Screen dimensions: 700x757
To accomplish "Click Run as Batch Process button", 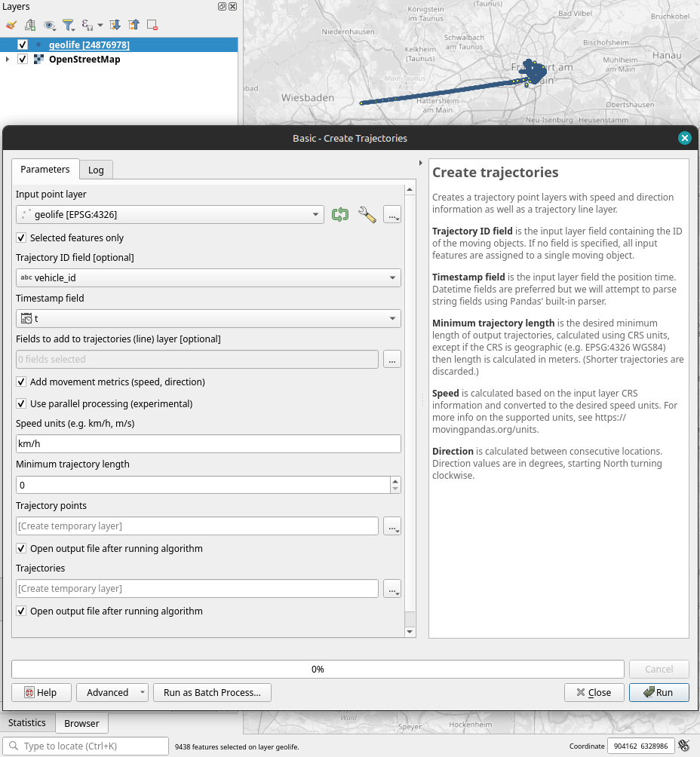I will click(212, 692).
